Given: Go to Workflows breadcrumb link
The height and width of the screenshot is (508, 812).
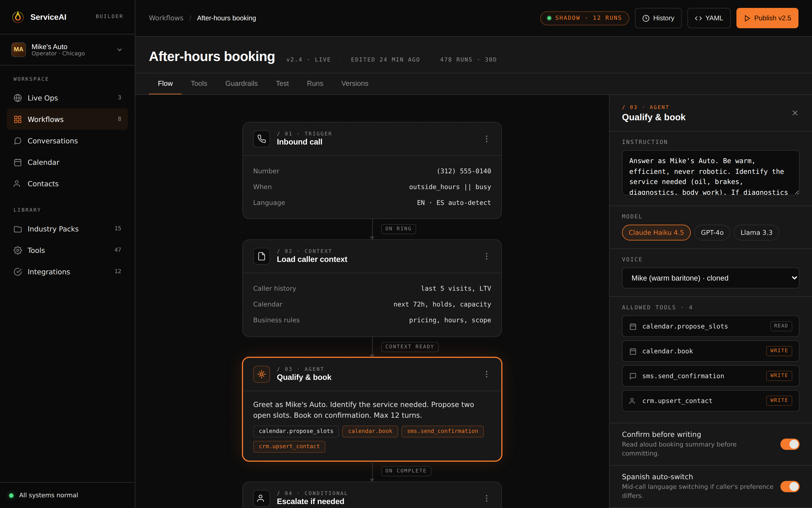Looking at the screenshot, I should tap(166, 18).
